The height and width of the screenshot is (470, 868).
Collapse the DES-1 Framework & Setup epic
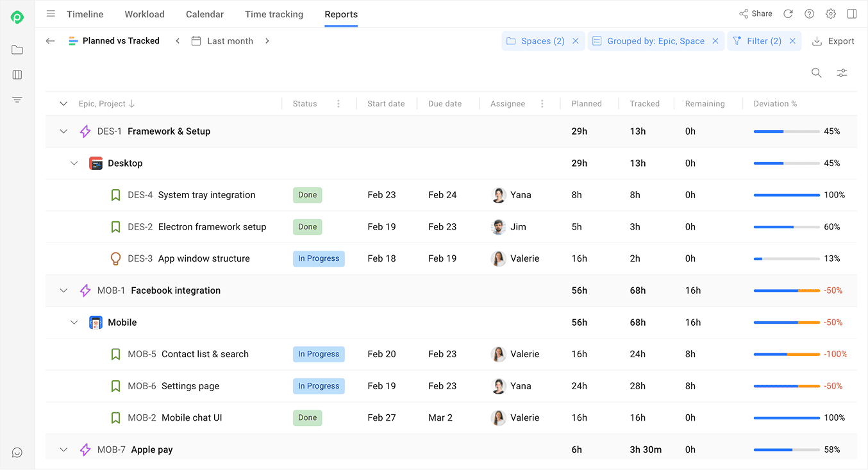click(x=63, y=131)
